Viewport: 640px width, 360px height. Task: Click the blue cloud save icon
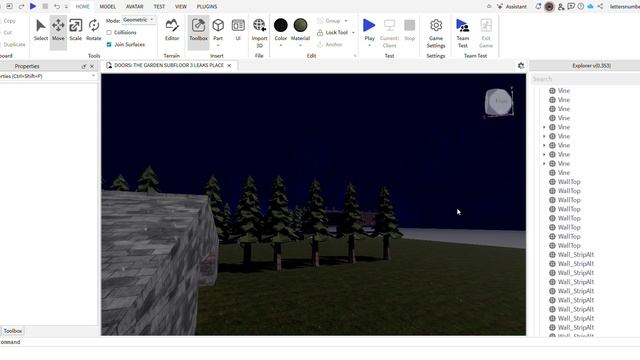click(590, 7)
